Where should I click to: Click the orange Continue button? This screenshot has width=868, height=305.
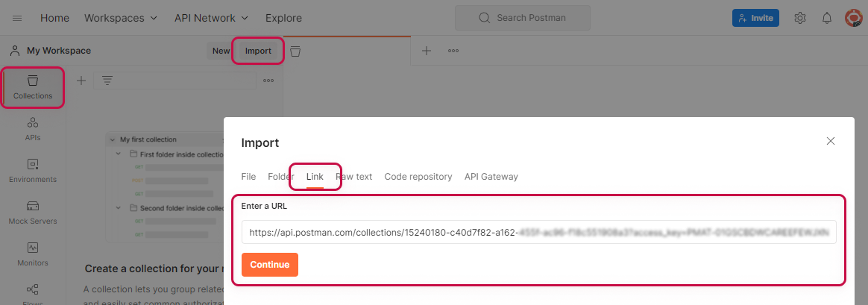(270, 265)
